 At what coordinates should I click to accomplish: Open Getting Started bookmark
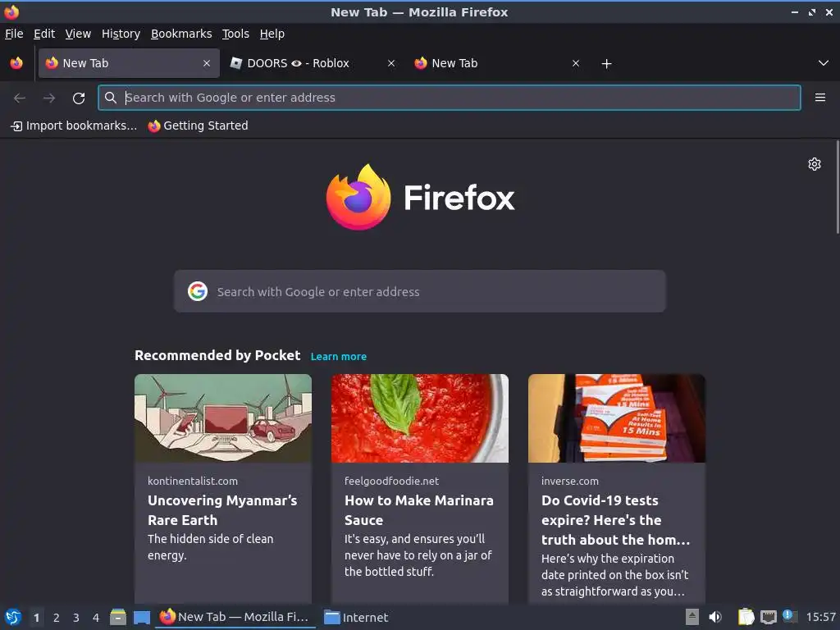(199, 126)
